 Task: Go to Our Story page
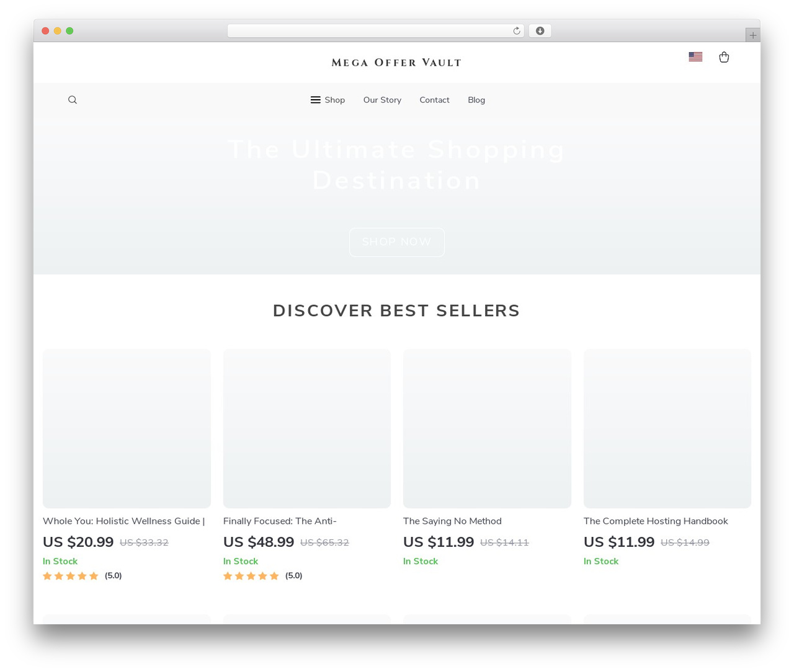point(382,100)
